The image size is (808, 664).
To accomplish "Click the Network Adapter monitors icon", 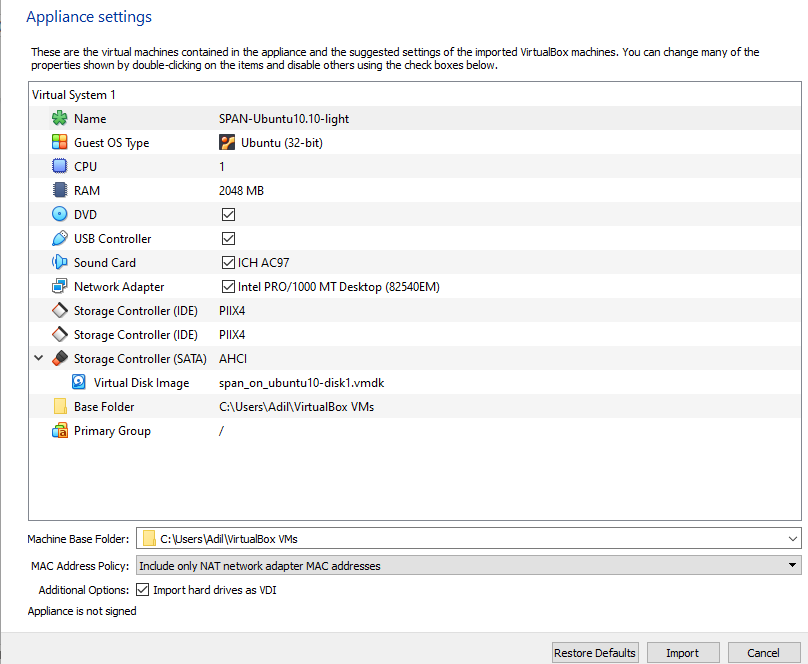I will coord(60,286).
